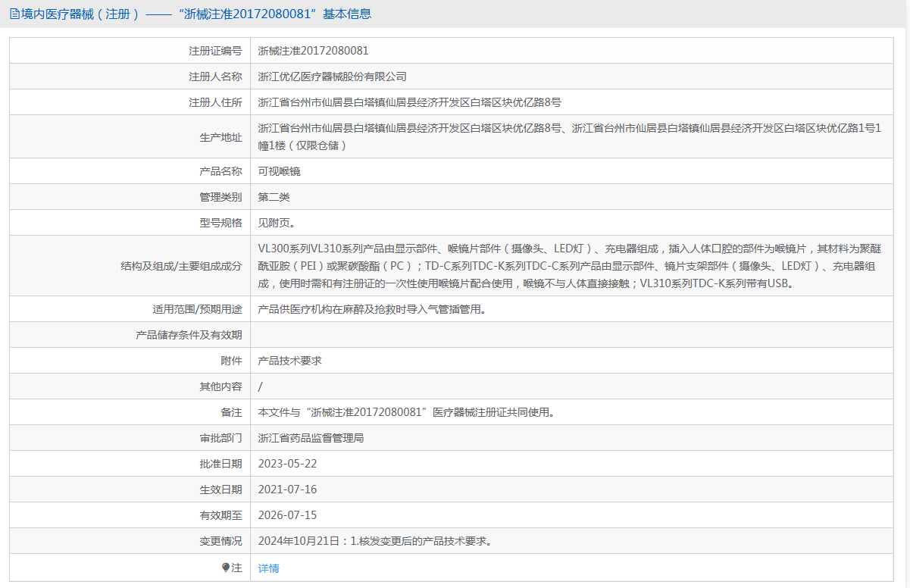Select the registrant address ending 优亿路8号
Image resolution: width=910 pixels, height=588 pixels.
[x=410, y=102]
